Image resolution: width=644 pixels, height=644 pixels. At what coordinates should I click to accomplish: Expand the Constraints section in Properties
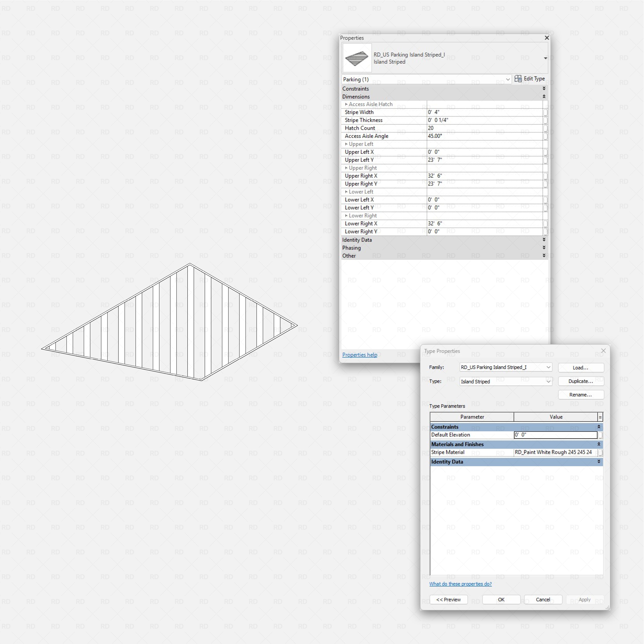point(544,89)
